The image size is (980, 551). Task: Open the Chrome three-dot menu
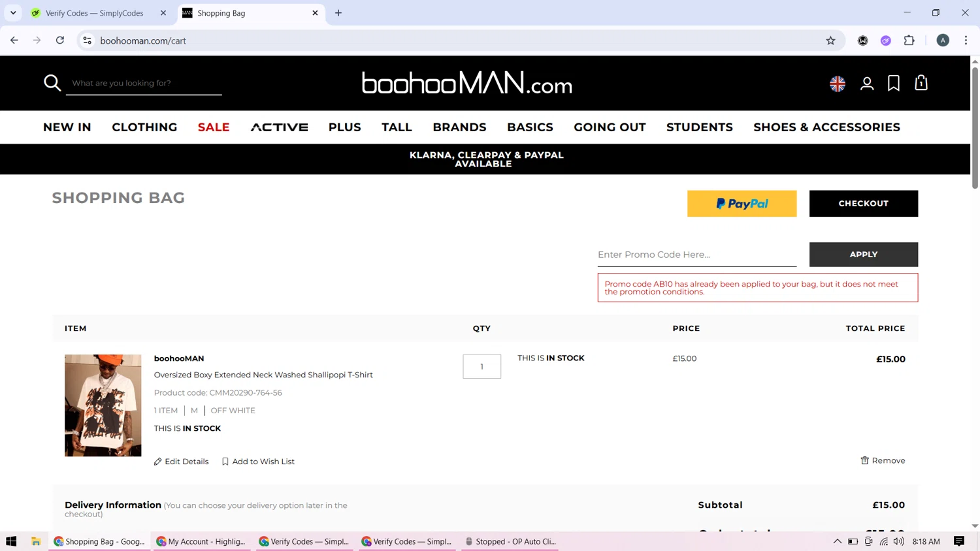[966, 40]
